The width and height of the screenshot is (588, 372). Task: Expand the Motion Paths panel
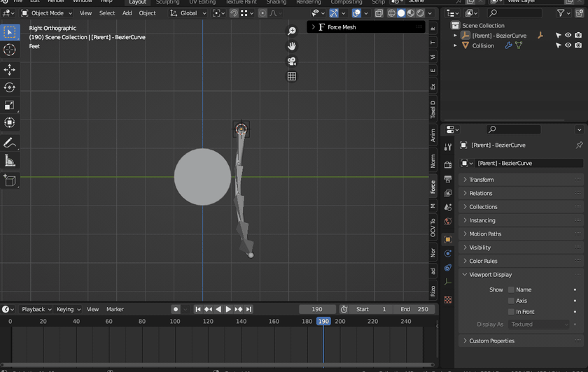pos(521,234)
